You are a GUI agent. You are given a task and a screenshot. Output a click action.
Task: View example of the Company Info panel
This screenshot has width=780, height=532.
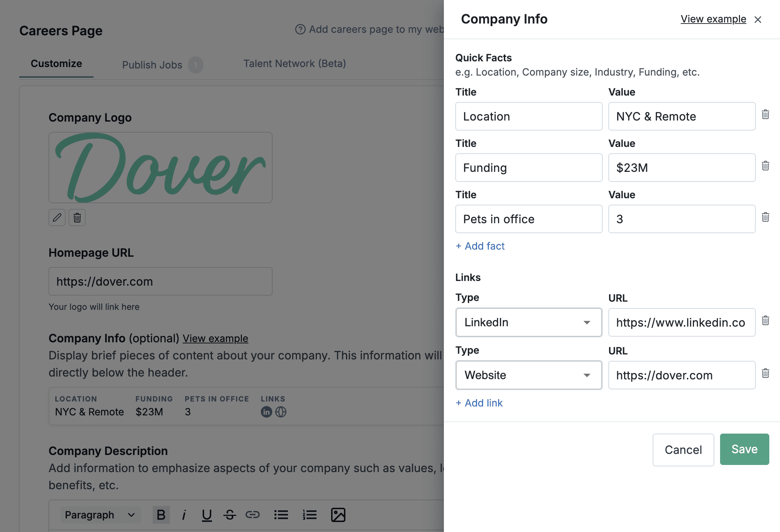click(713, 19)
